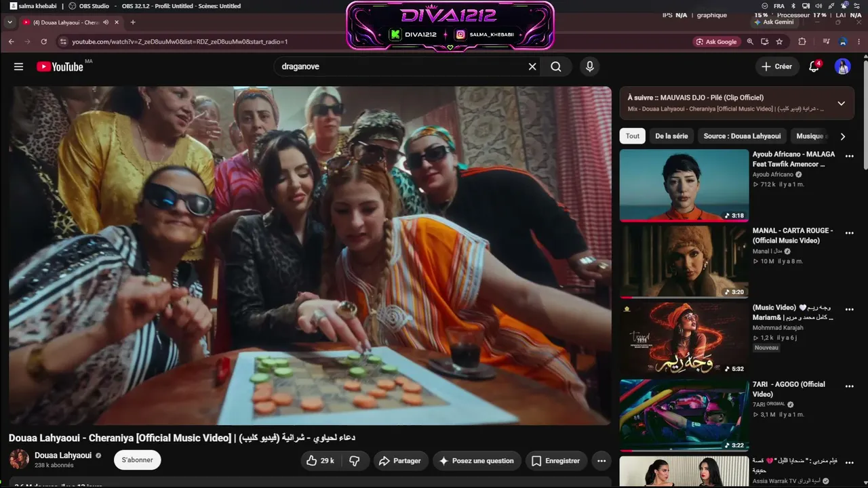Open options for 7ARI AGOGO video
The height and width of the screenshot is (488, 868).
click(x=849, y=385)
